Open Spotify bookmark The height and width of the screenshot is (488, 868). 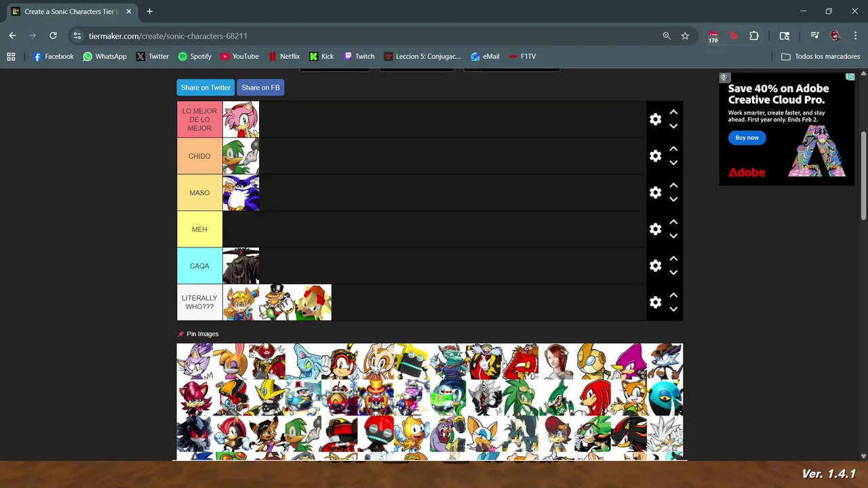pos(195,56)
